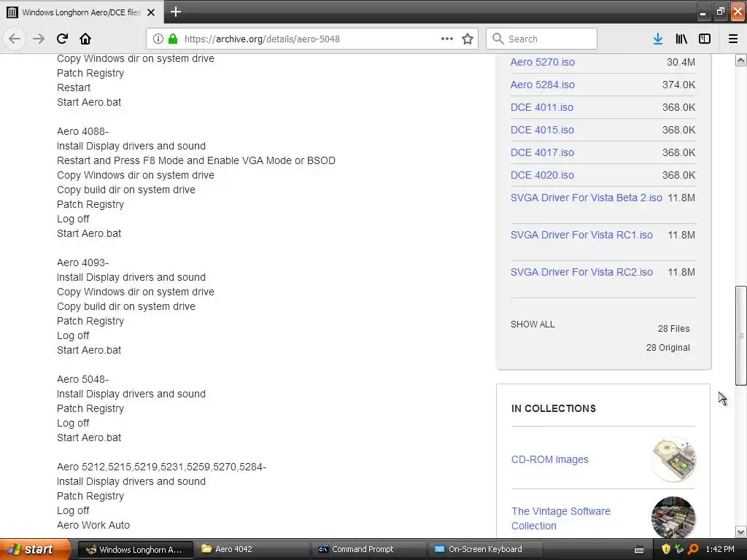Click the page's vertical scrollbar thumb
Screen dimensions: 747x560
pos(740,335)
